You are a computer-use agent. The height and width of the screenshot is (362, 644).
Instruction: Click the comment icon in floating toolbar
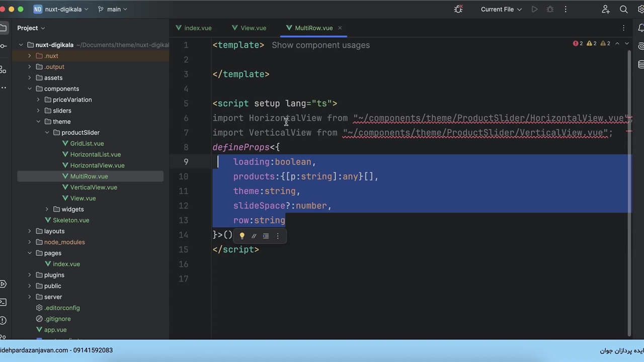[254, 236]
